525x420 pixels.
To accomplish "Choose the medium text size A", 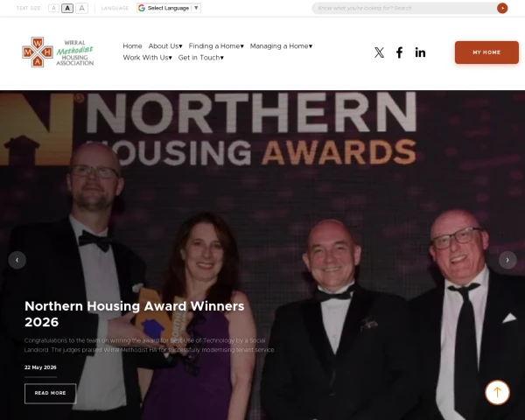I will pos(67,8).
